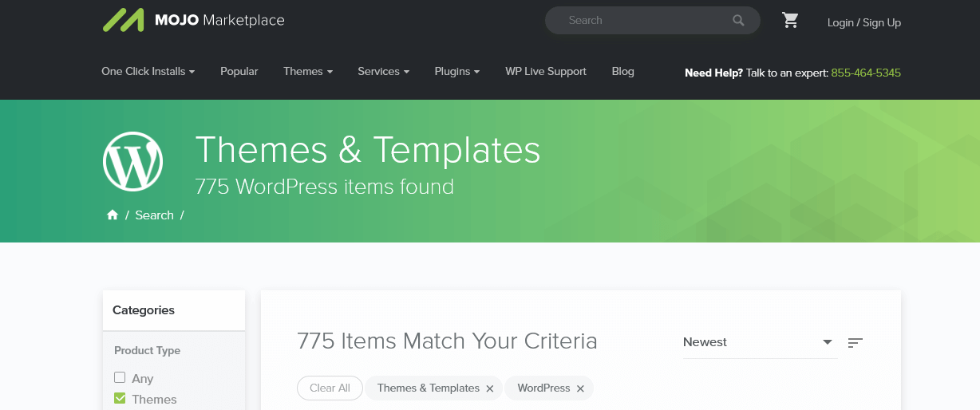Click Login / Sign Up link

pyautogui.click(x=864, y=22)
